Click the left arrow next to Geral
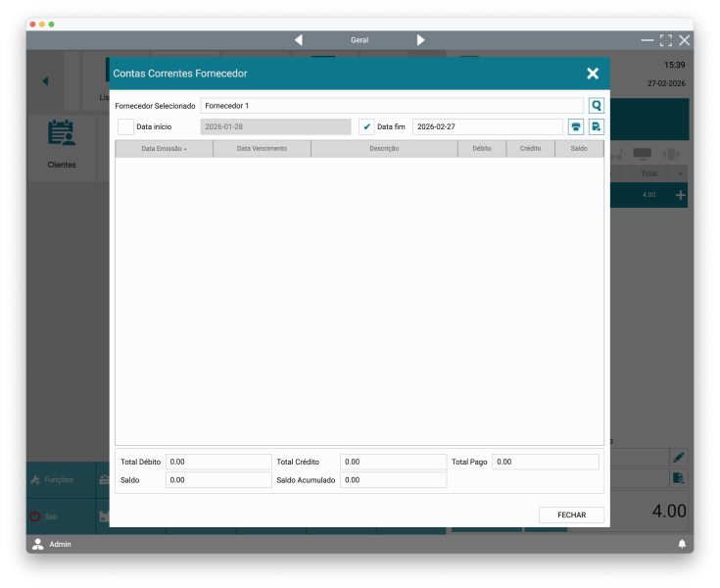Image resolution: width=720 pixels, height=588 pixels. pyautogui.click(x=299, y=40)
